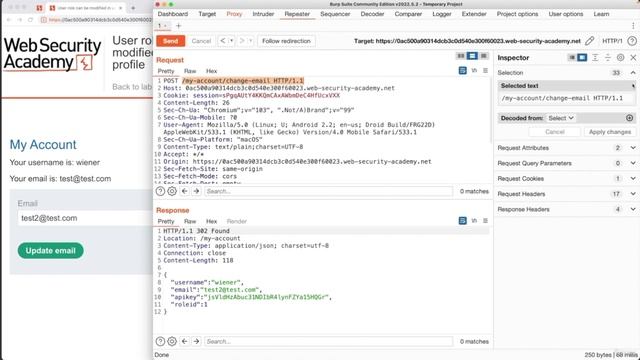This screenshot has width=640, height=360.
Task: Click Apply changes in Inspector
Action: tap(610, 132)
